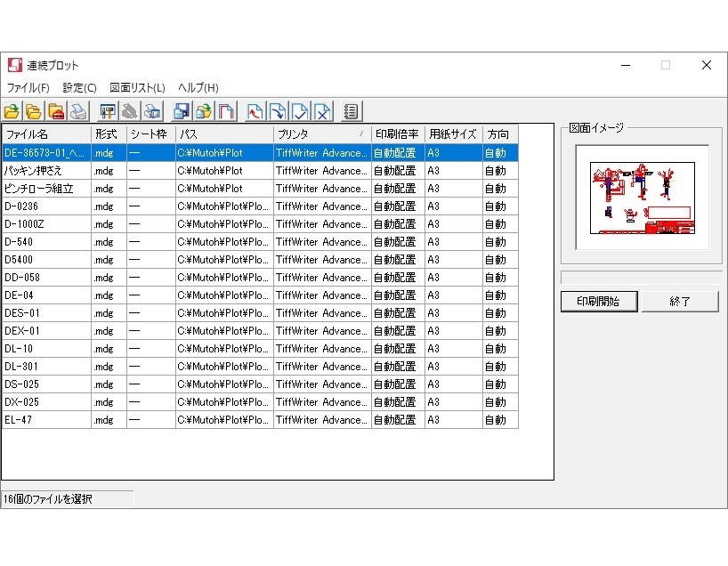Select the D-1000Z file row
This screenshot has width=728, height=566.
(260, 223)
